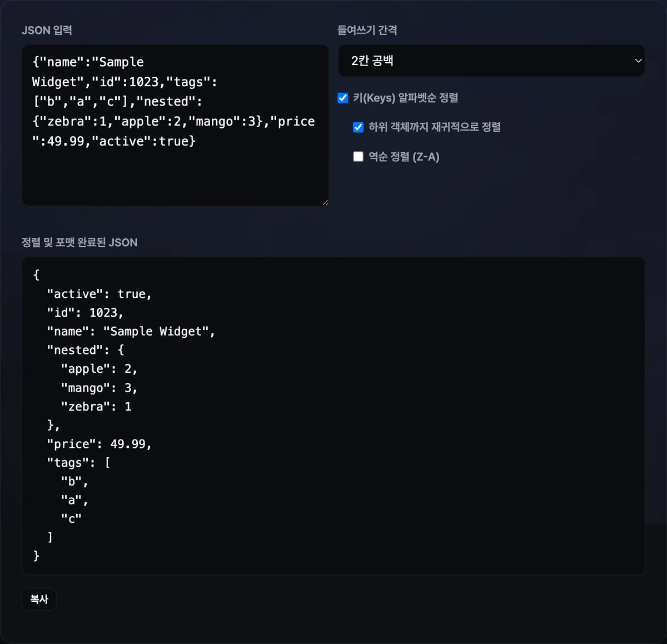The width and height of the screenshot is (667, 644).
Task: Open the 들여쓰기 간격 dropdown showing 2칸 공백
Action: (491, 61)
